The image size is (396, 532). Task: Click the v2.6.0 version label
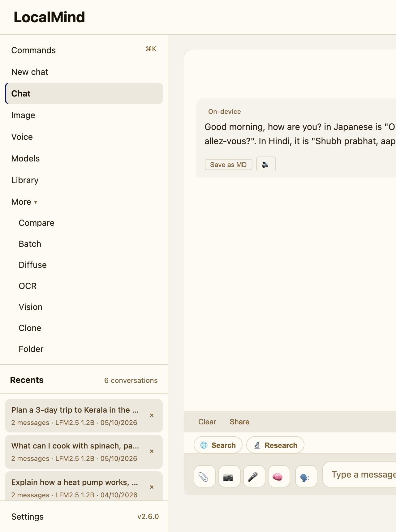[148, 517]
